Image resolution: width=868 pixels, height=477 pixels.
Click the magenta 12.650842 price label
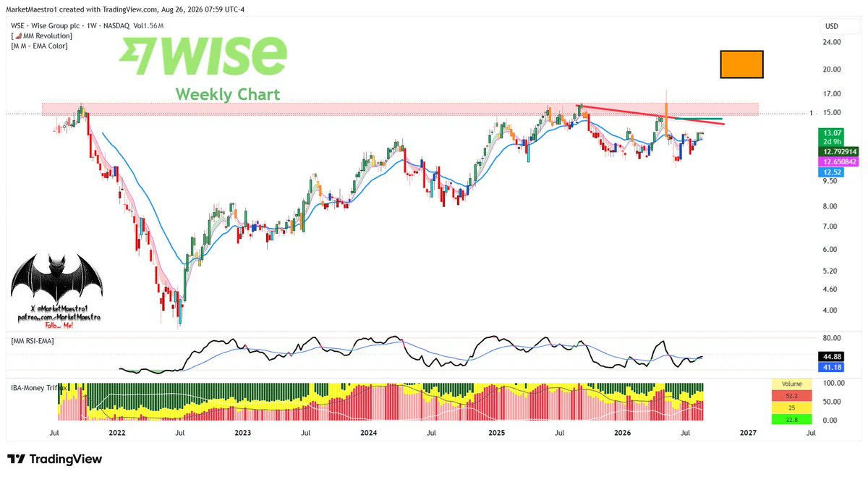point(838,161)
